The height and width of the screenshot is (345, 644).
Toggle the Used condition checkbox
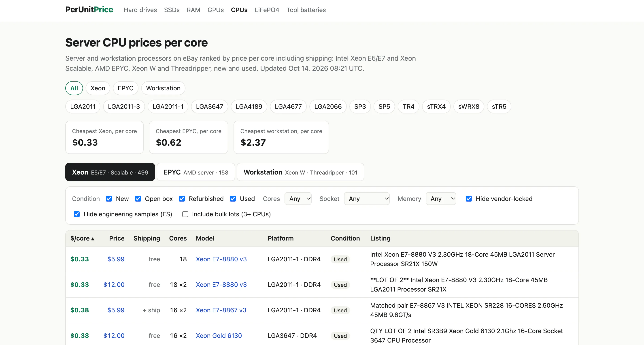pyautogui.click(x=233, y=199)
